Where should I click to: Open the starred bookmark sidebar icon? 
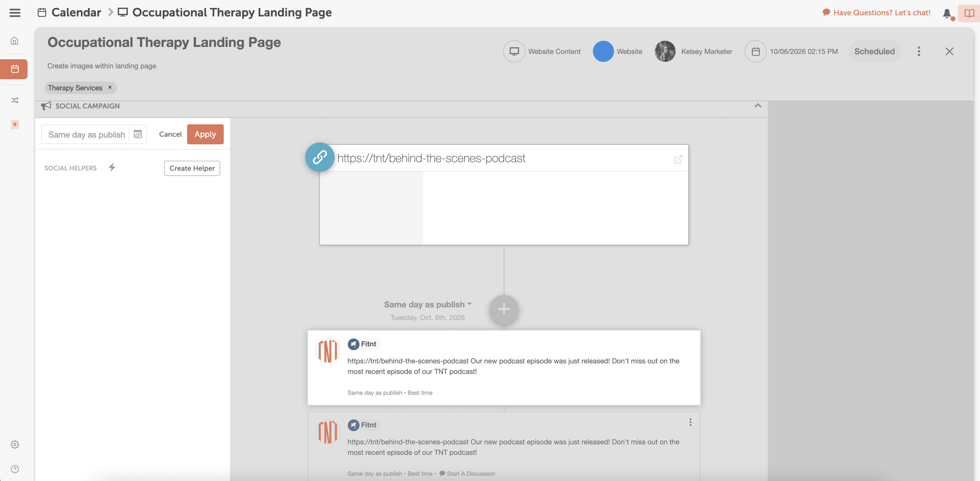14,124
